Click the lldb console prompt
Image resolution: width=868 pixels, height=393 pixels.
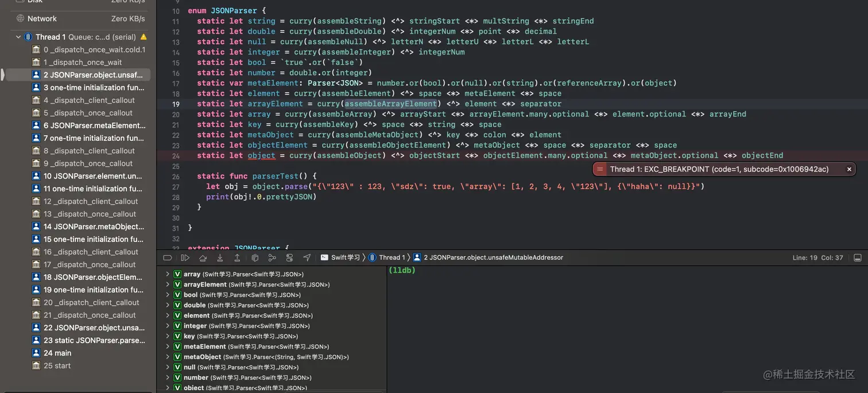pyautogui.click(x=402, y=270)
